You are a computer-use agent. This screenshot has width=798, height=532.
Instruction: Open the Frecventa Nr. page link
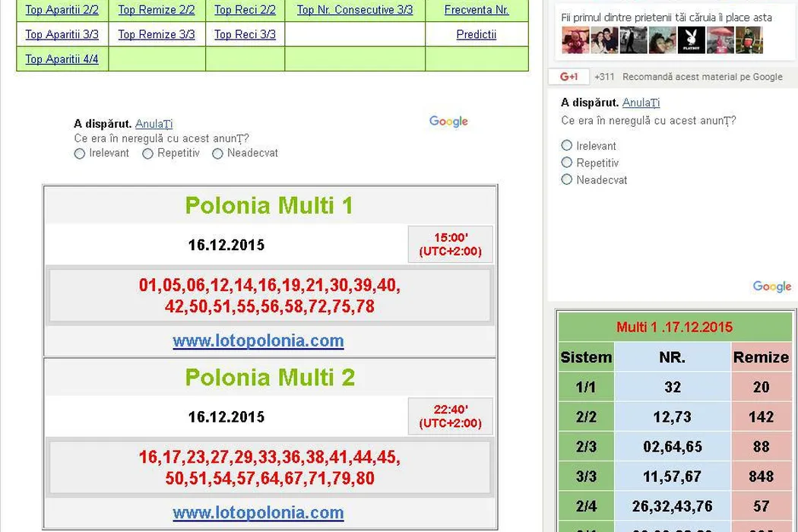click(477, 10)
